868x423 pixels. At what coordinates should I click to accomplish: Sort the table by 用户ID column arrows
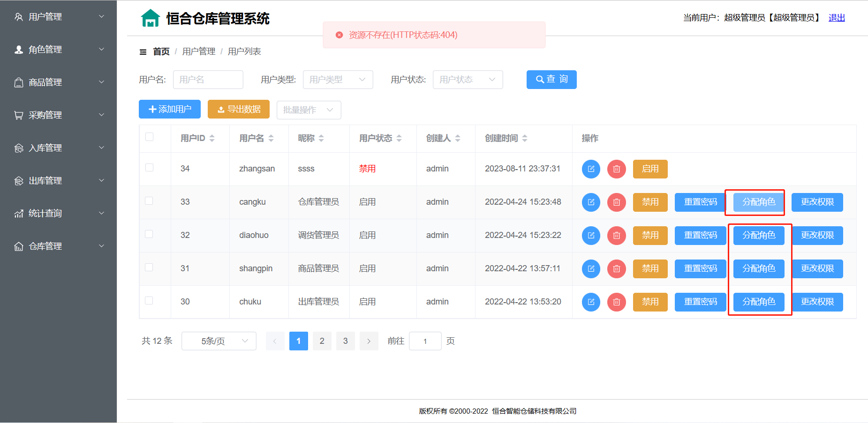212,138
